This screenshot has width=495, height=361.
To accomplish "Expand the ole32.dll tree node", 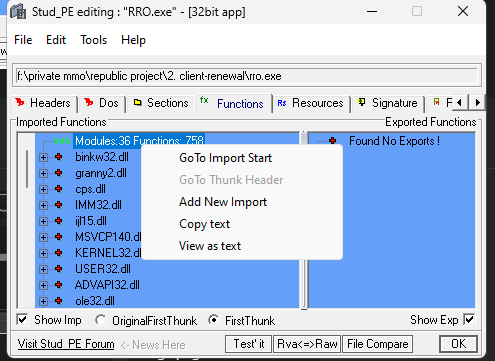I will [x=43, y=301].
